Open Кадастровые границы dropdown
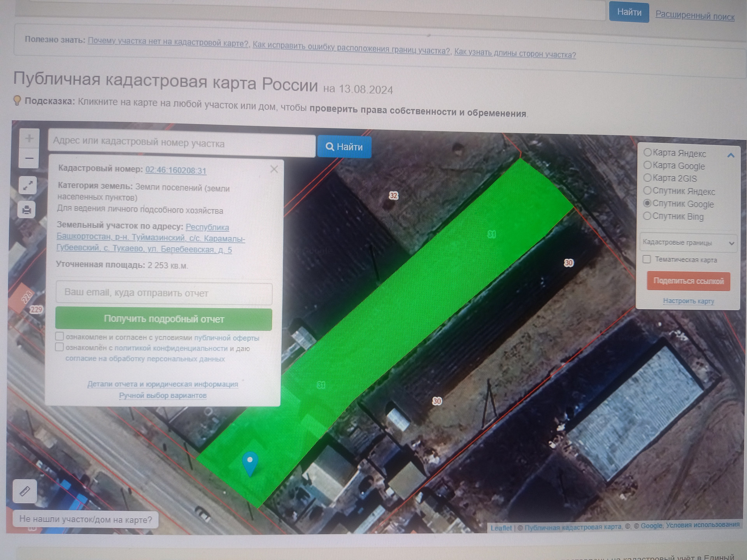The width and height of the screenshot is (747, 560). 688,243
